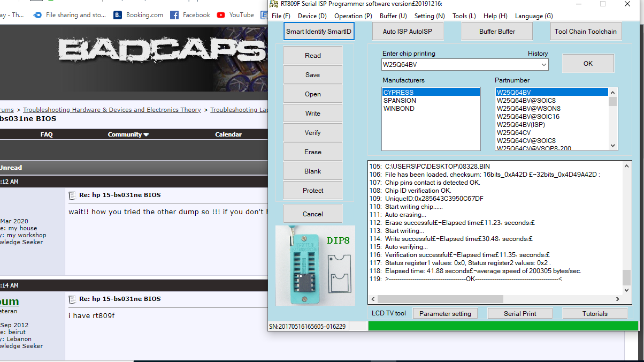Click the Erase button

click(313, 152)
